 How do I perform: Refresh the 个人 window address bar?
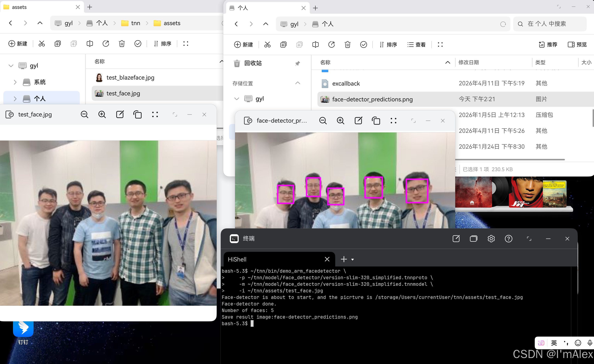click(x=503, y=24)
